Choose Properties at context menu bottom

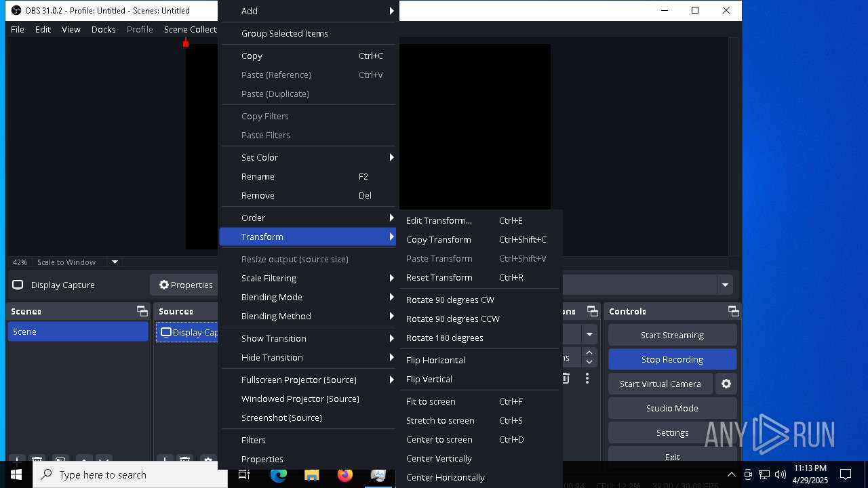(308, 459)
